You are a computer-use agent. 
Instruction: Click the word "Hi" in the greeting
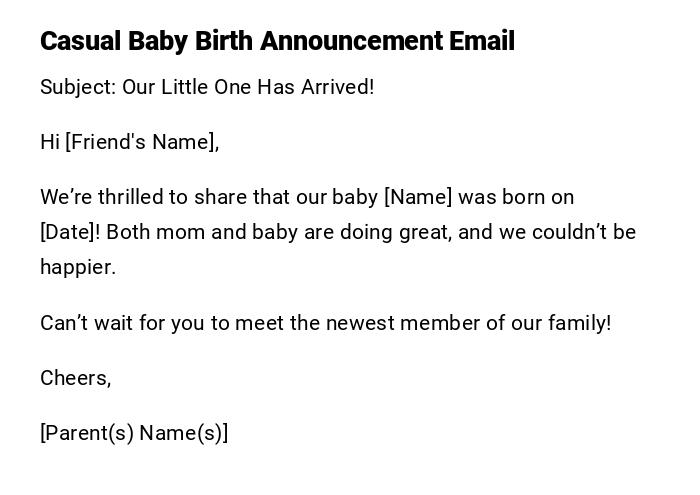click(x=50, y=142)
